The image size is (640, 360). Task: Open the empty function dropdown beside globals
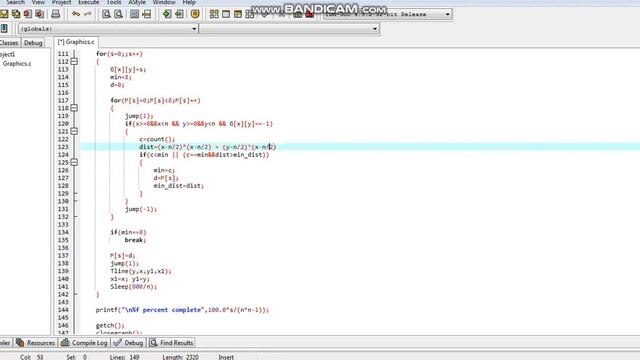(x=289, y=29)
